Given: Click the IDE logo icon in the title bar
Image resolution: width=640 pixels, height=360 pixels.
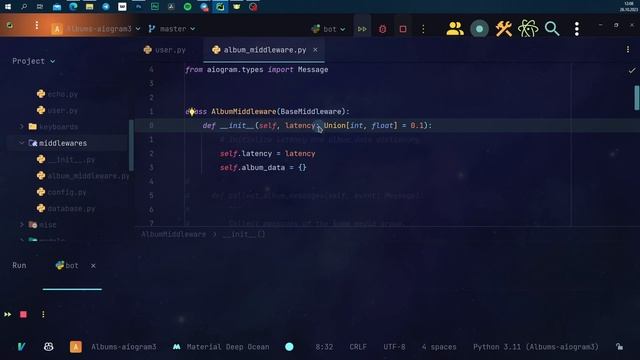Looking at the screenshot, I should (x=10, y=25).
